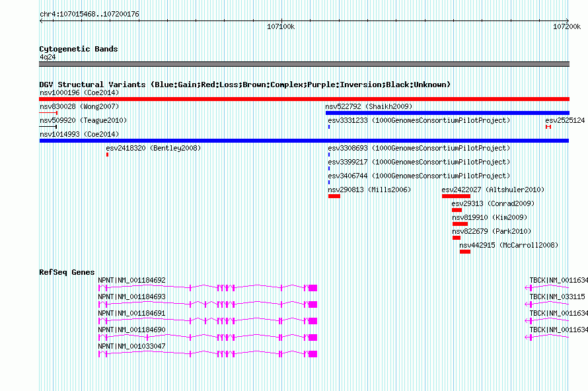Select the red nsv442915 loss bar
The image size is (588, 391).
pyautogui.click(x=465, y=252)
